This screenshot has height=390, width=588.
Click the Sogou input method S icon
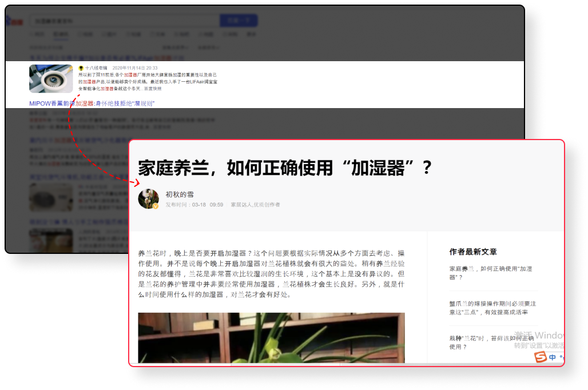pyautogui.click(x=541, y=357)
